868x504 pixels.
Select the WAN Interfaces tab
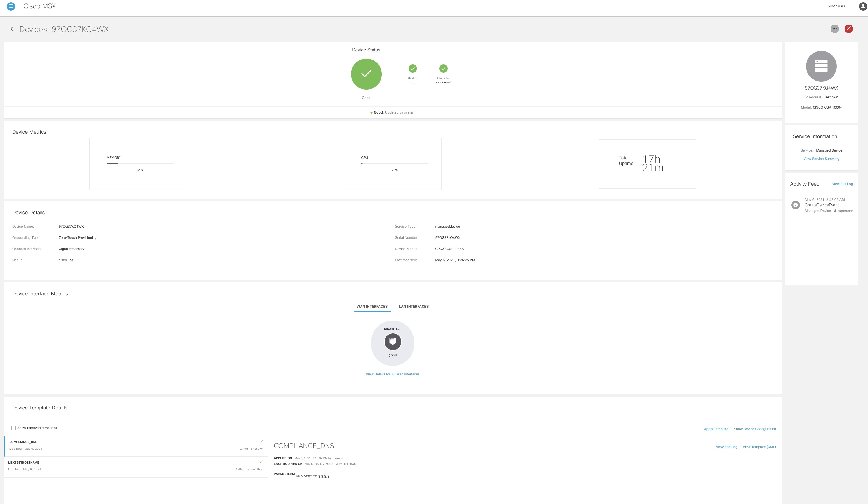[372, 307]
